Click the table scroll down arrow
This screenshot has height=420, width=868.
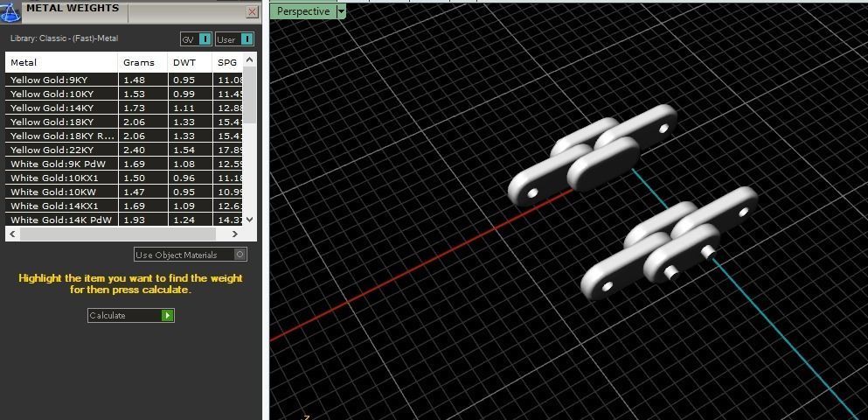[250, 220]
